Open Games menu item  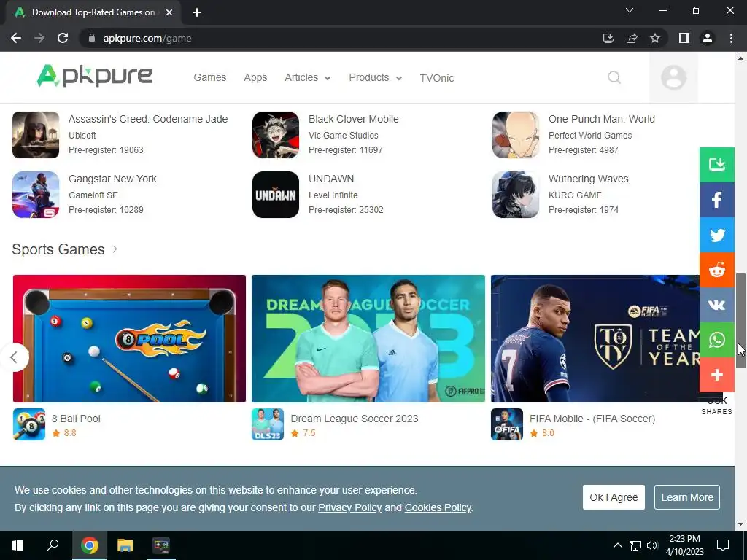tap(209, 77)
